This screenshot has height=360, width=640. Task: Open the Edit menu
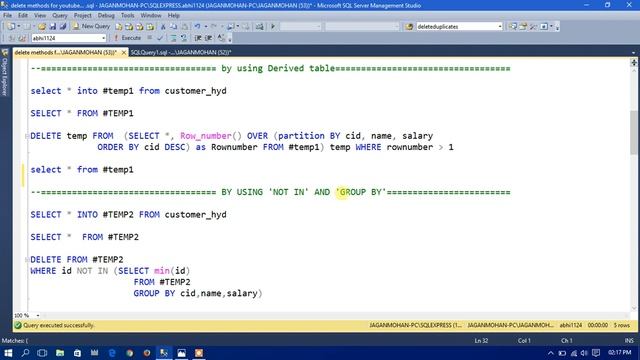point(23,16)
